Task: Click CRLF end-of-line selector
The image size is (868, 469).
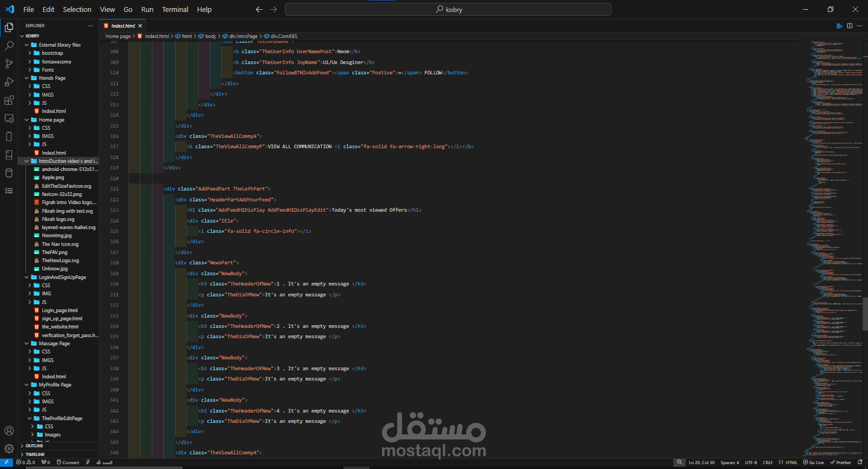Action: click(x=768, y=462)
